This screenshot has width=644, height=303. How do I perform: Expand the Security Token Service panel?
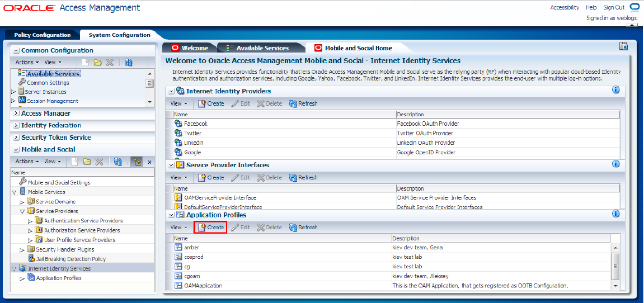pos(16,138)
